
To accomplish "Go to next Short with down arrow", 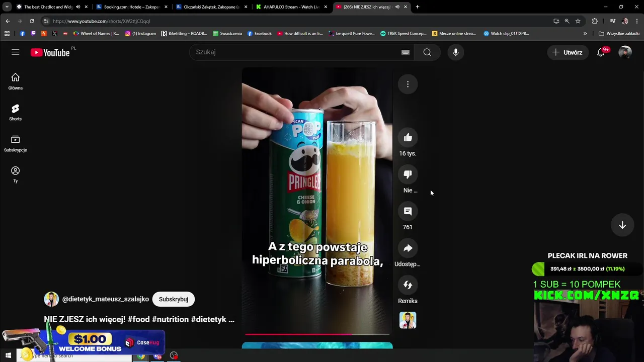I will tap(622, 225).
